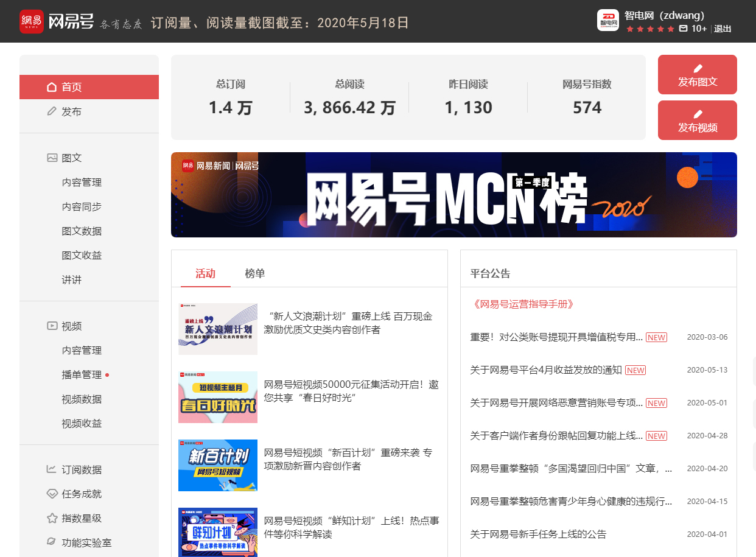Click the pencil icon on 发布图文 button
Screen dimensions: 756x557
tap(698, 69)
